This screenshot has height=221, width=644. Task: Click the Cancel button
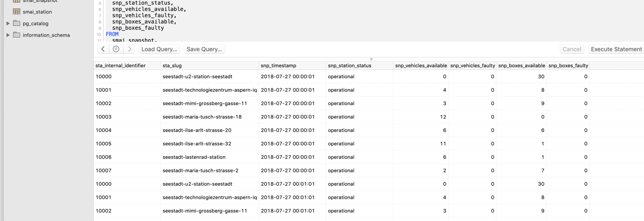(572, 49)
